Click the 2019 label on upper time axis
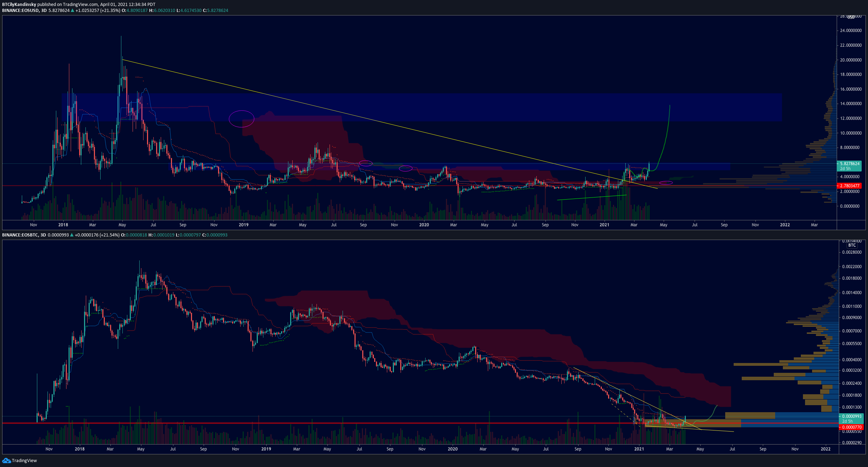Screen dimensions: 868x467 click(x=243, y=225)
